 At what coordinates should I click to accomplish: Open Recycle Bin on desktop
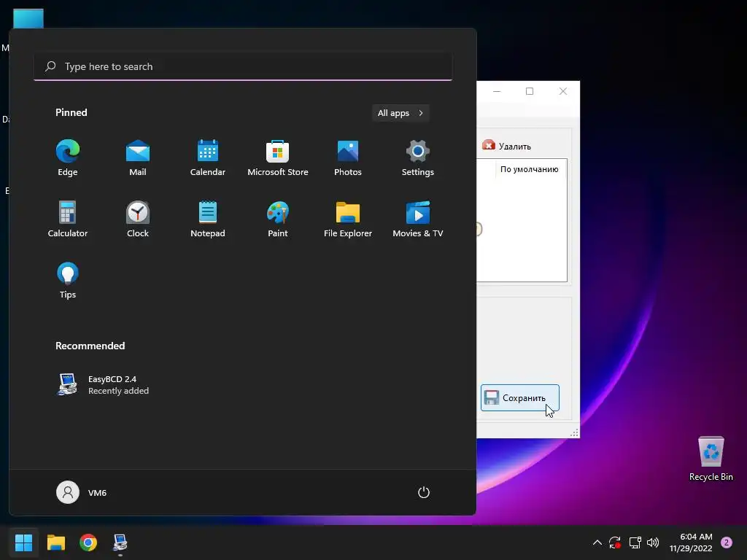point(711,459)
